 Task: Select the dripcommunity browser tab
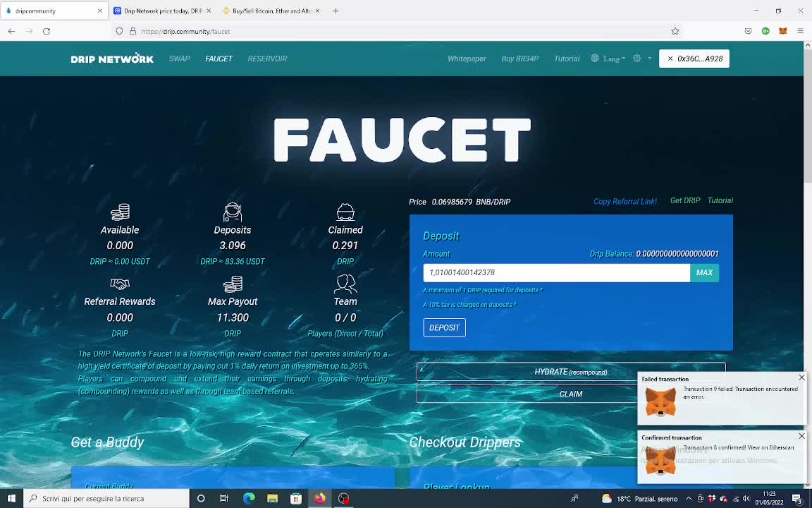pos(54,11)
